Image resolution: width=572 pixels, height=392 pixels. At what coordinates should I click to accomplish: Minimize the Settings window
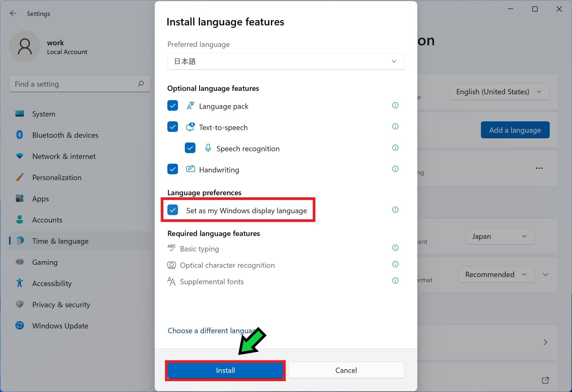511,9
